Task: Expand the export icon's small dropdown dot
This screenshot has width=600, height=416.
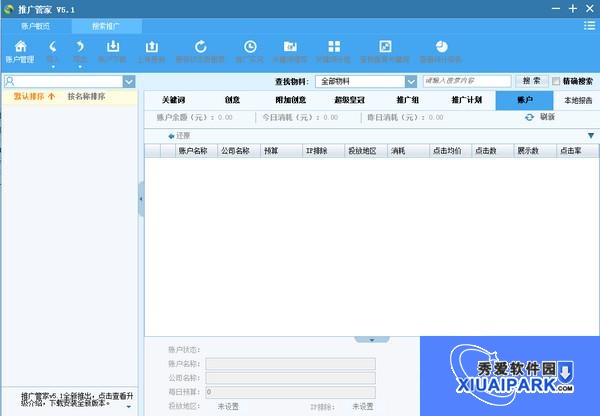Action: (x=80, y=67)
